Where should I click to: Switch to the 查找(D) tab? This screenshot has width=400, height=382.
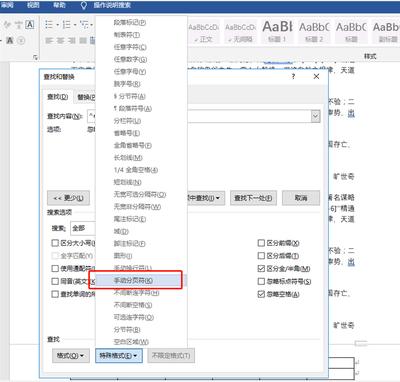(58, 97)
